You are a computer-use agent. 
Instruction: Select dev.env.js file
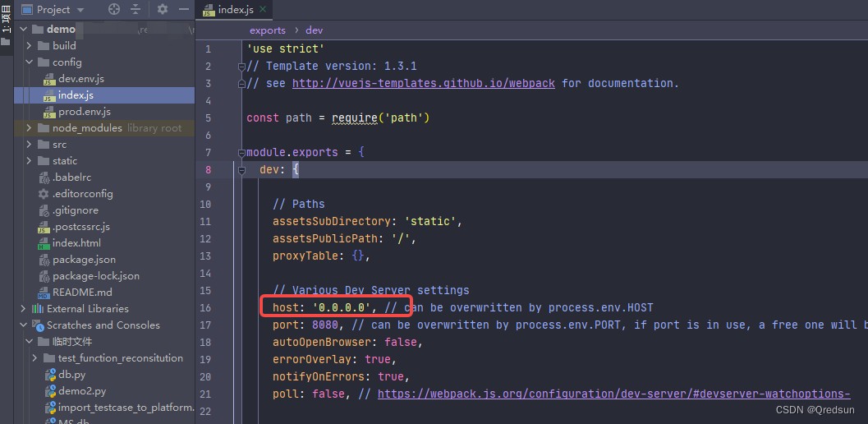(x=80, y=79)
